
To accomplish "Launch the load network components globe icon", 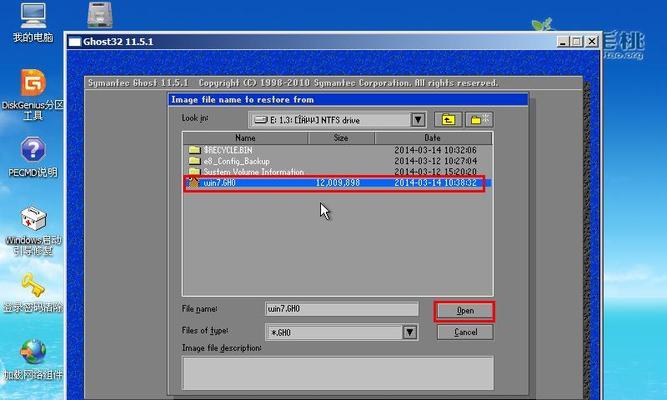I will click(33, 351).
